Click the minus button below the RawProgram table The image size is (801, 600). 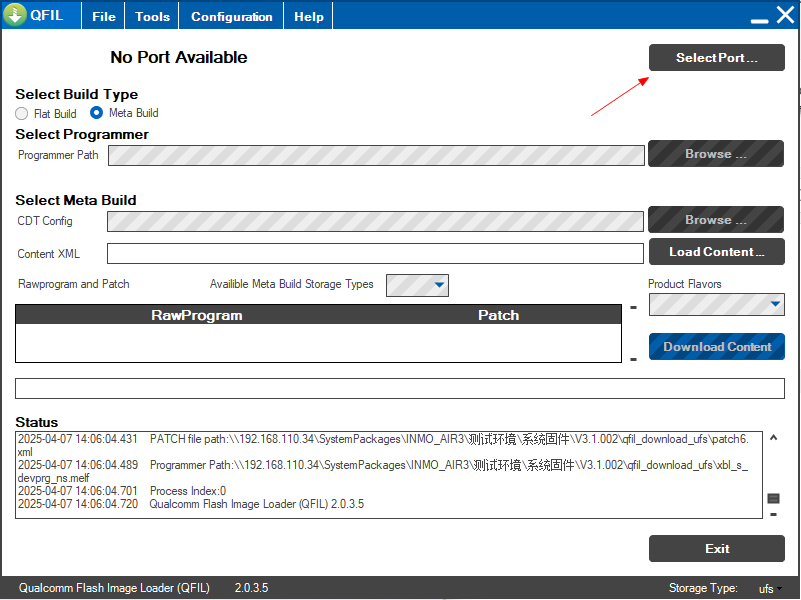point(633,358)
